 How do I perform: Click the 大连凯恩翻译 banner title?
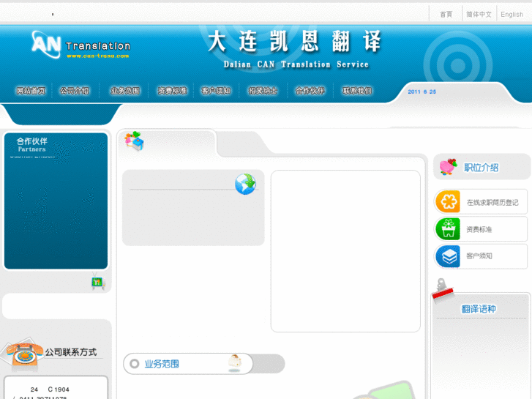click(x=294, y=42)
